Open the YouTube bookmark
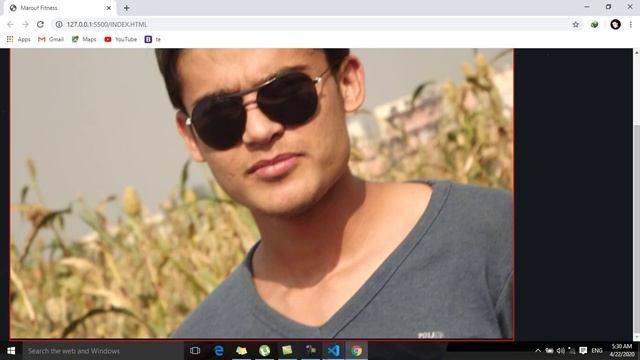640x360 pixels. [120, 39]
